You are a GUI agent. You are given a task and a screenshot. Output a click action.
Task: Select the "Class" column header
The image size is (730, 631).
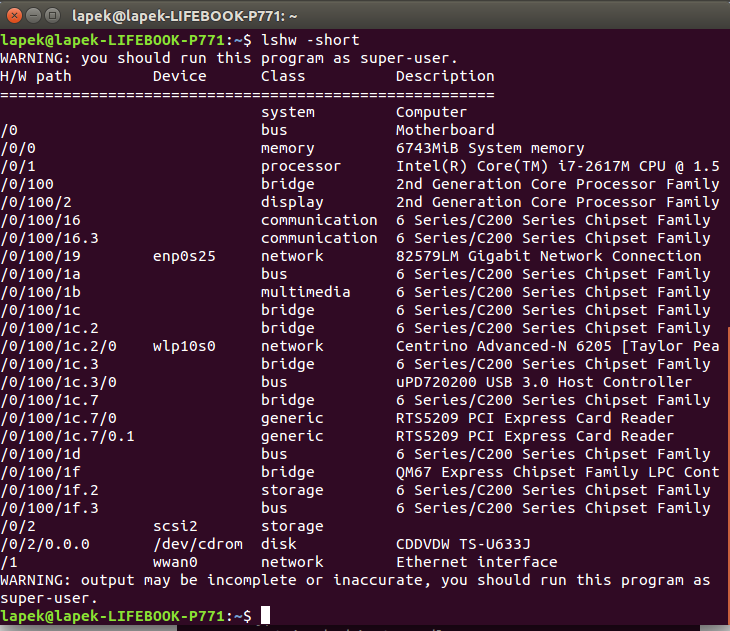(x=283, y=76)
